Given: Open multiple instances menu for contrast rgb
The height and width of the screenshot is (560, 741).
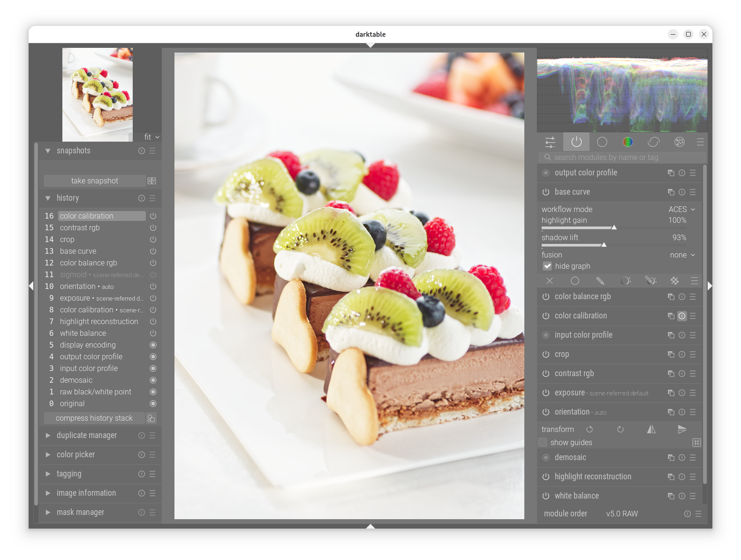Looking at the screenshot, I should [x=671, y=374].
